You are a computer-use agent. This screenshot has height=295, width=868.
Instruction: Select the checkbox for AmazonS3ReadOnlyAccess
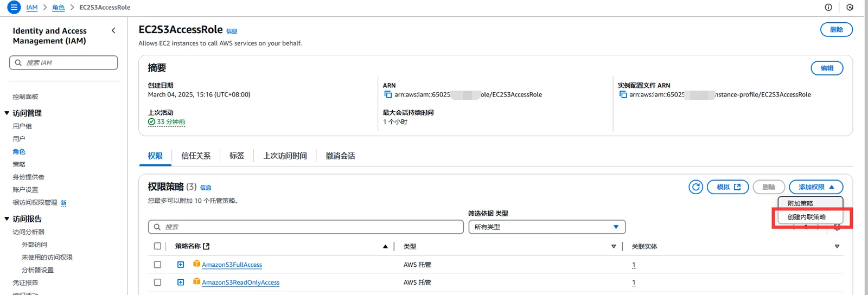pos(157,283)
